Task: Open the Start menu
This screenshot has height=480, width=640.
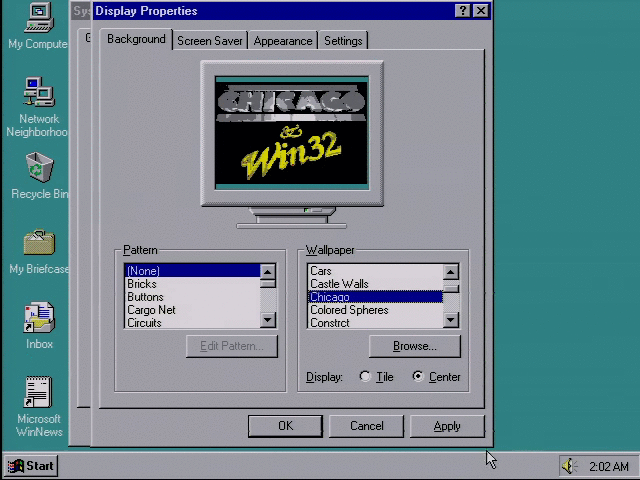Action: pyautogui.click(x=31, y=466)
